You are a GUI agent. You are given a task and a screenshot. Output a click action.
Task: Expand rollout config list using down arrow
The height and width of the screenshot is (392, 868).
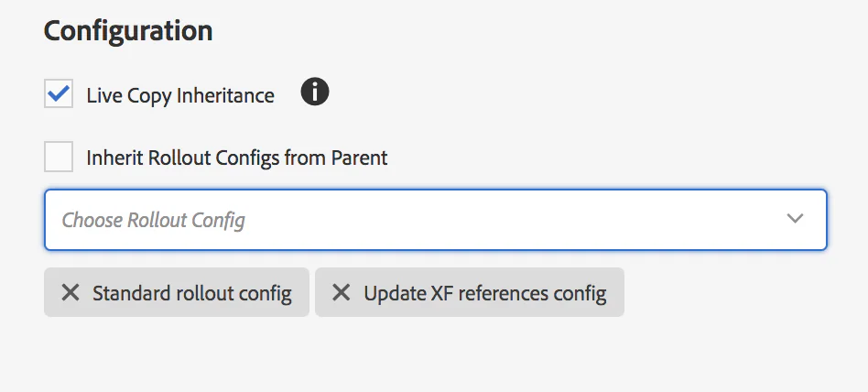tap(795, 219)
